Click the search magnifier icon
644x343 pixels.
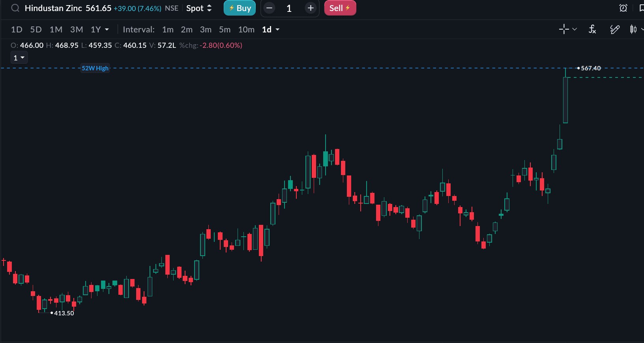tap(15, 8)
